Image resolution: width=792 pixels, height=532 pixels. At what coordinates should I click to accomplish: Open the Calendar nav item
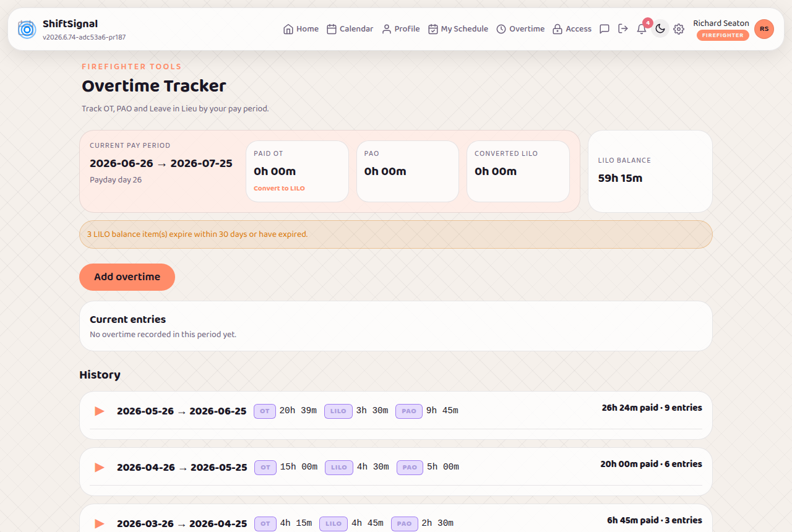click(350, 29)
